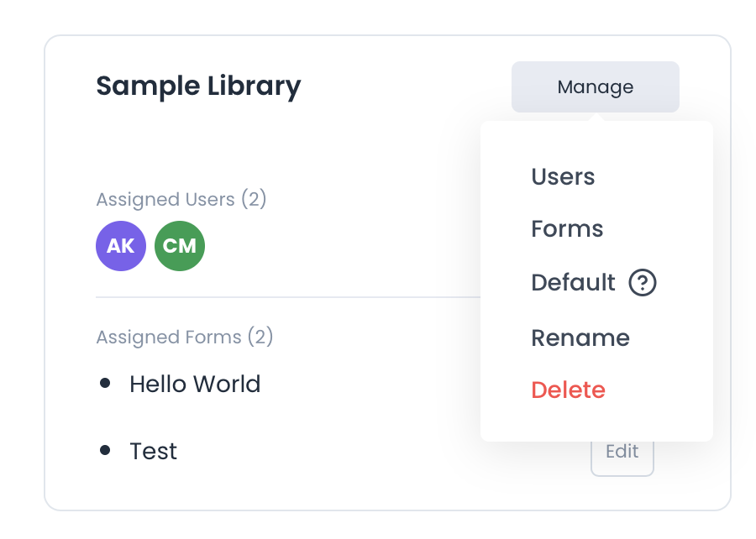The height and width of the screenshot is (539, 756).
Task: Choose the red Delete option
Action: click(x=568, y=390)
